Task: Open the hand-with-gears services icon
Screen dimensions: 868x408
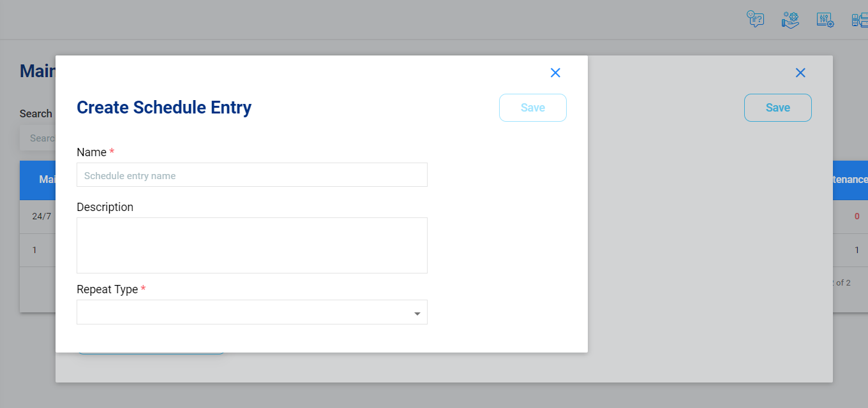Action: click(x=791, y=19)
